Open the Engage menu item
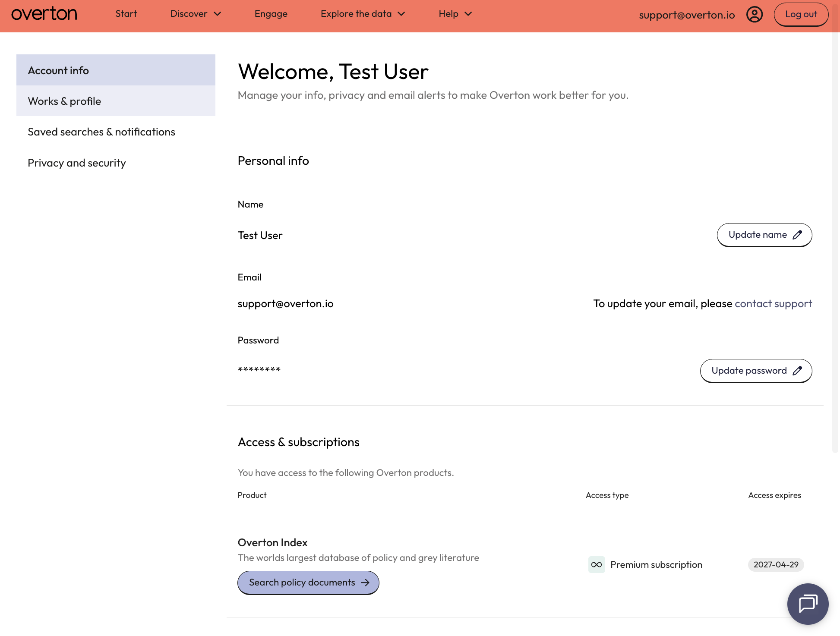 click(271, 14)
